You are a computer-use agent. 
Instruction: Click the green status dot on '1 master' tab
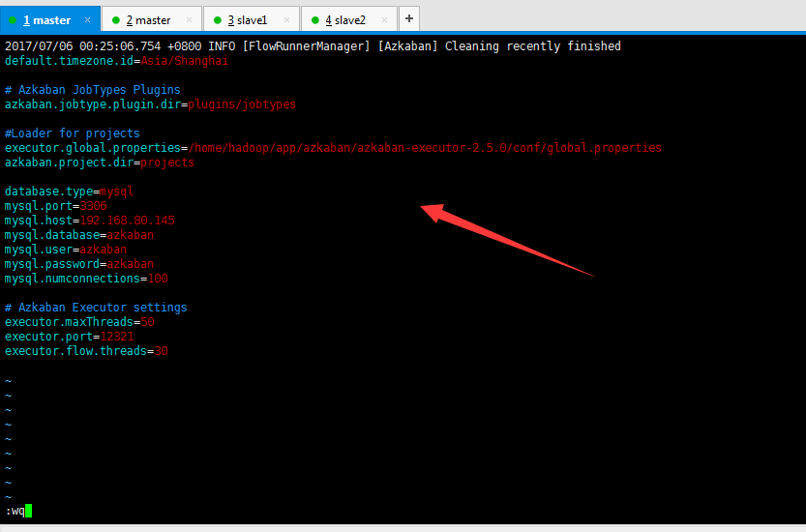tap(13, 20)
